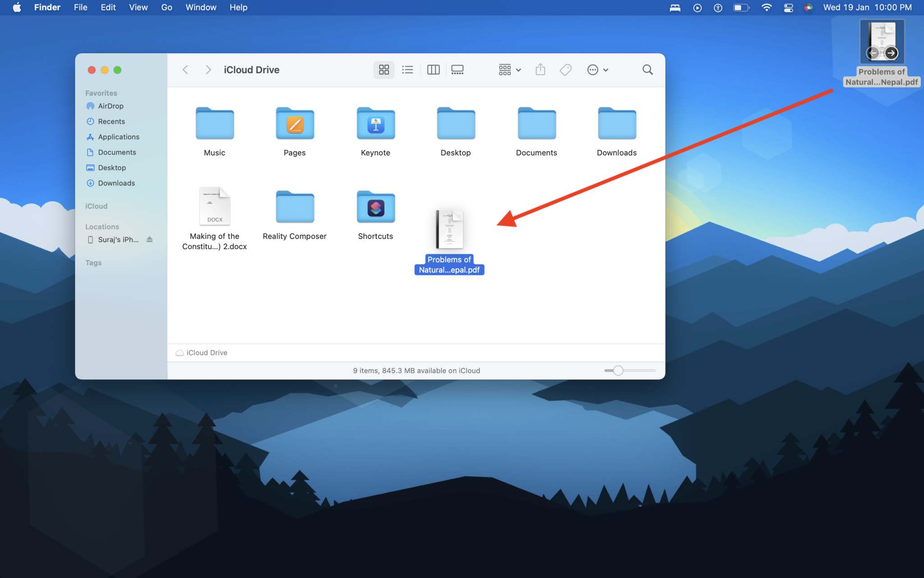Viewport: 924px width, 578px height.
Task: Switch to gallery view
Action: (457, 70)
